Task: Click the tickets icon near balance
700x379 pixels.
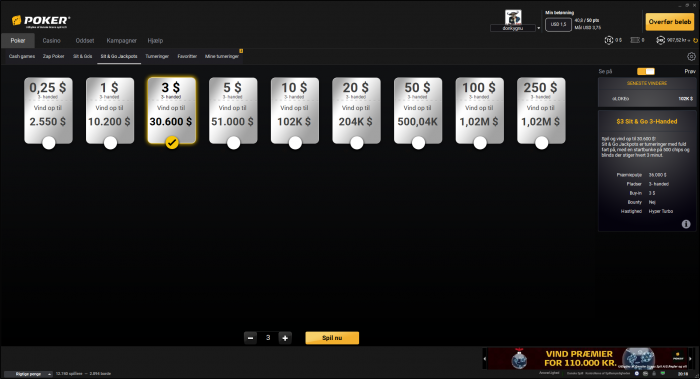Action: (635, 40)
